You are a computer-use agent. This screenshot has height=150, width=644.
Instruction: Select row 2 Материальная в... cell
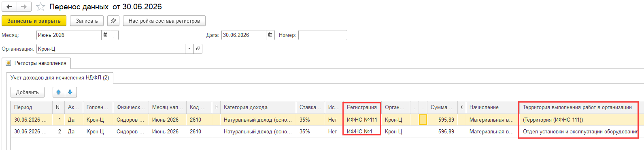click(x=492, y=131)
